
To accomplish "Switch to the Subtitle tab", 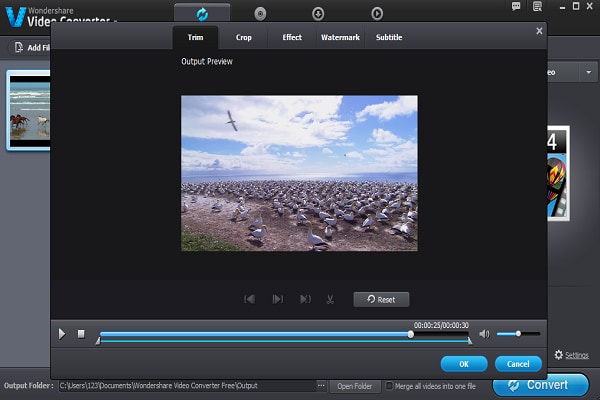I will tap(389, 37).
